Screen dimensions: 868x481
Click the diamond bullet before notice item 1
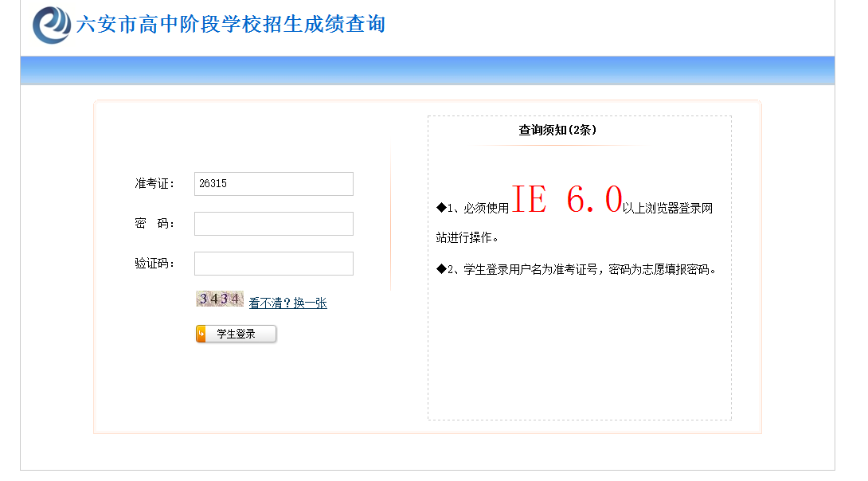[x=441, y=208]
